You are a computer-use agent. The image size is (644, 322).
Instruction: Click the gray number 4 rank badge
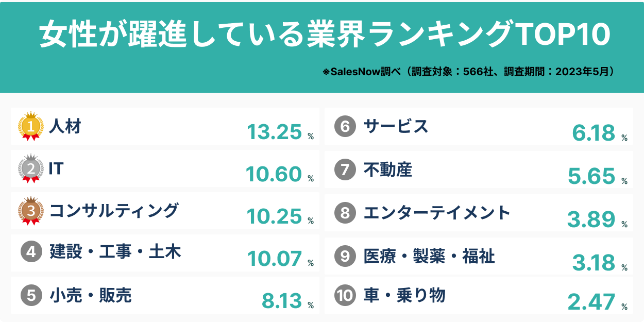(31, 252)
